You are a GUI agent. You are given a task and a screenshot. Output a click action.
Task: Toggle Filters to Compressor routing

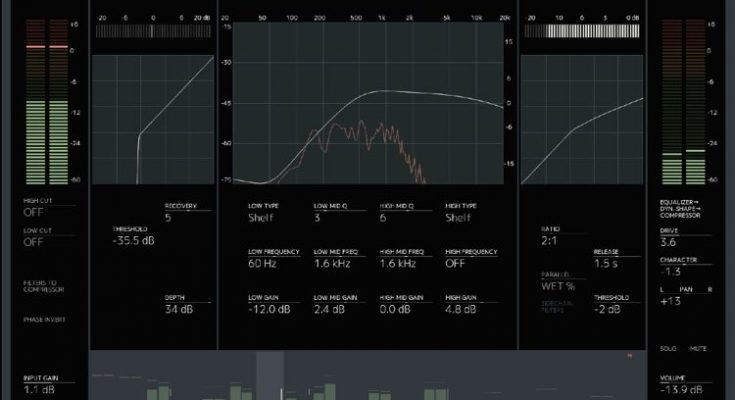(x=43, y=286)
